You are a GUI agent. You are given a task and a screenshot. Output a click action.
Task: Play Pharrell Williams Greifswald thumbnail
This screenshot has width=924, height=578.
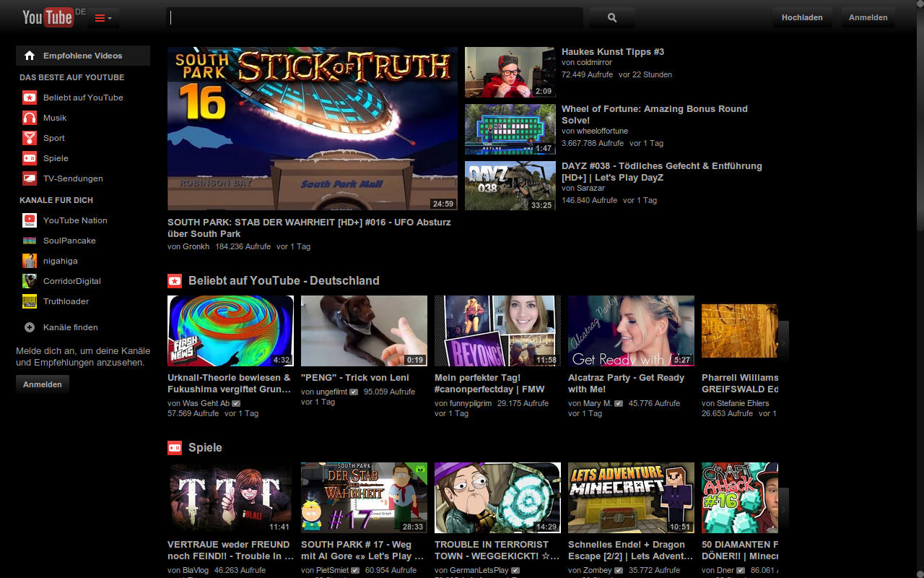click(x=740, y=331)
